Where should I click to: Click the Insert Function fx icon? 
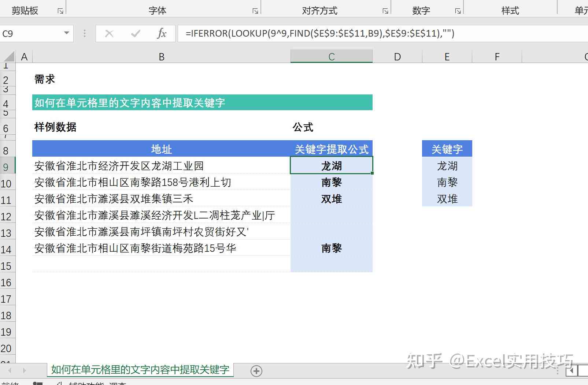161,34
